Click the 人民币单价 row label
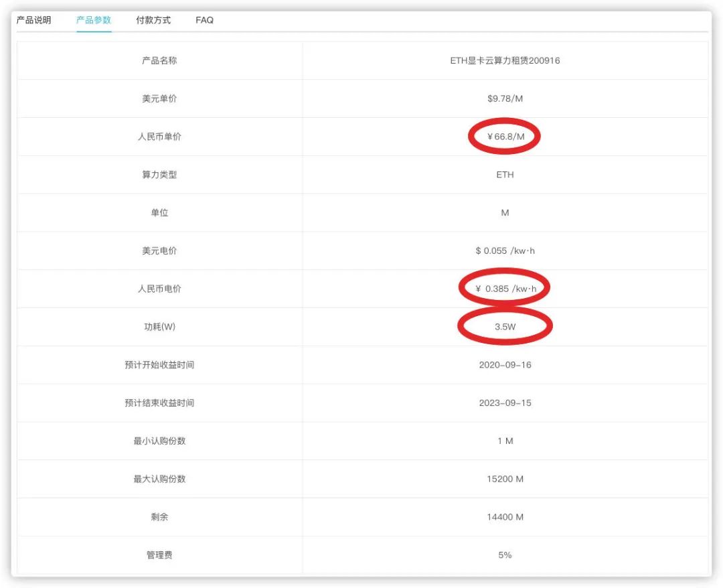Image resolution: width=723 pixels, height=588 pixels. [x=159, y=137]
